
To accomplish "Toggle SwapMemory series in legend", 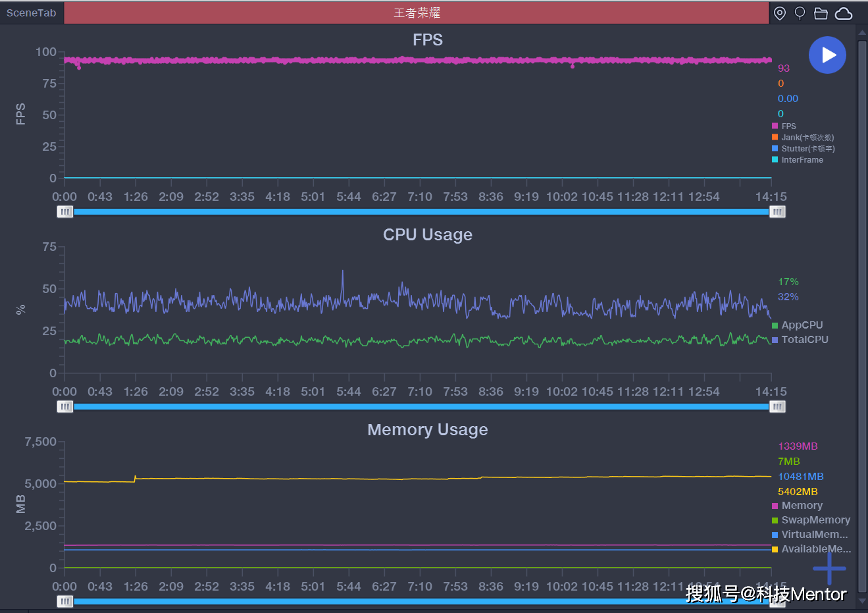I will (811, 520).
